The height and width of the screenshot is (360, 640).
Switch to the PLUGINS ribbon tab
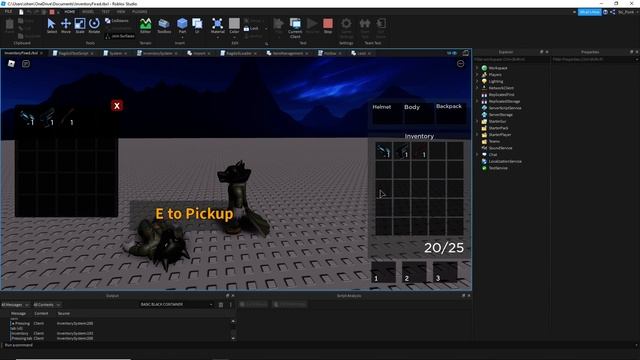click(x=140, y=12)
